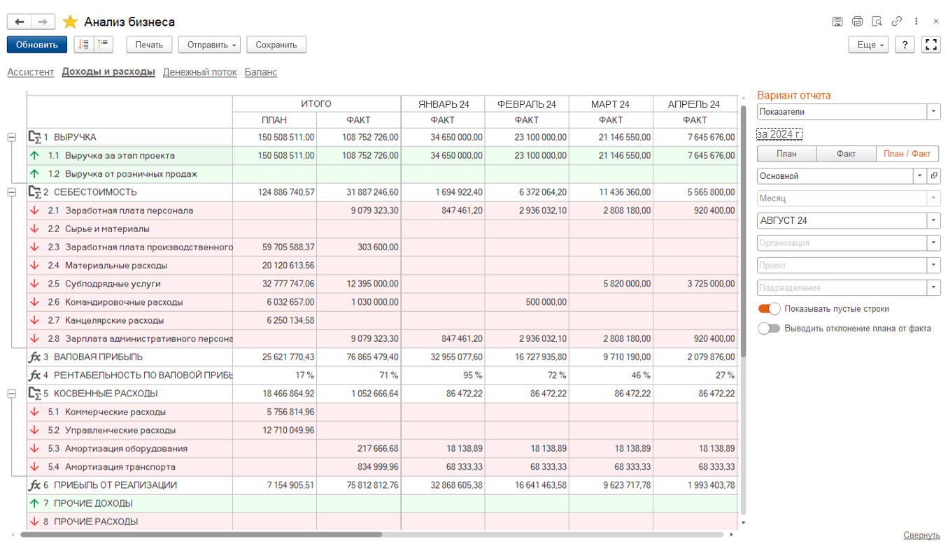Disable the Показывать пустые строки switch
The image size is (948, 560).
click(769, 308)
